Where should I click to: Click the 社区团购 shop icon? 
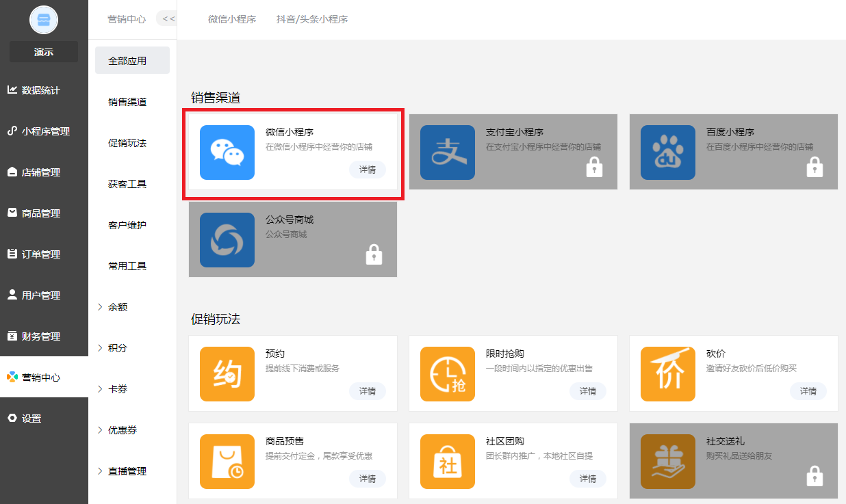click(x=448, y=462)
